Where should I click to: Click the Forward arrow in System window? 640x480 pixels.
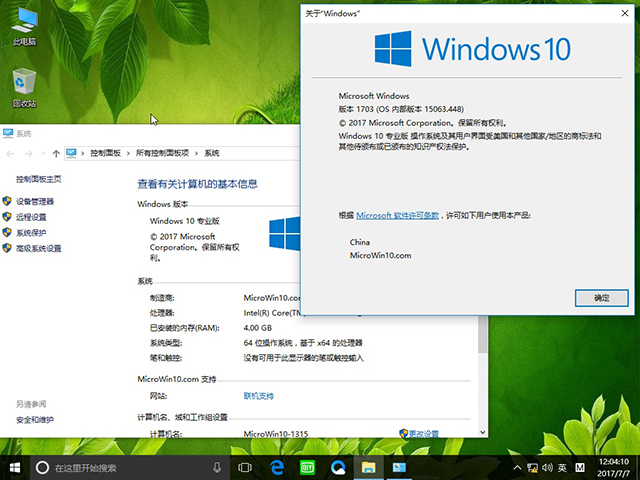pos(29,153)
